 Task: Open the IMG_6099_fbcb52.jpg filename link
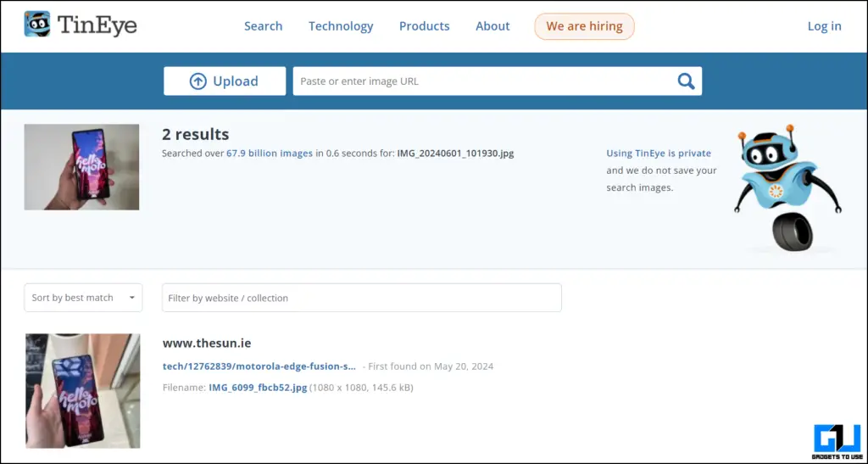pyautogui.click(x=258, y=388)
